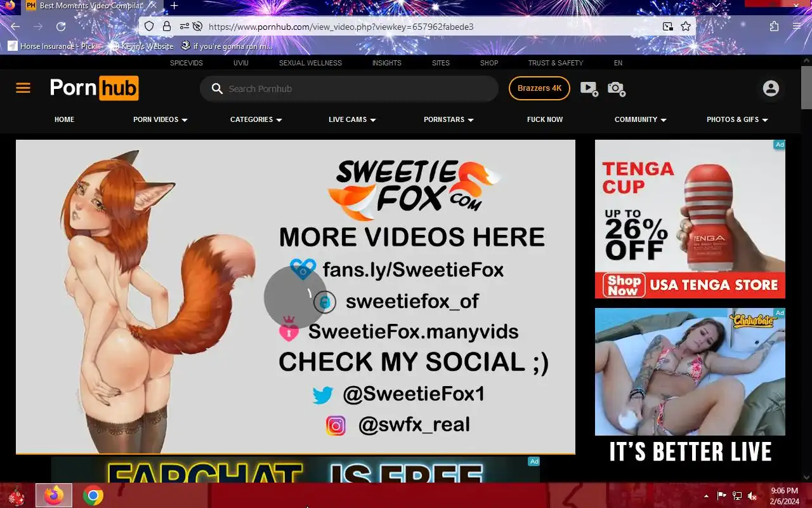Open the site's orange hamburger menu

point(23,88)
